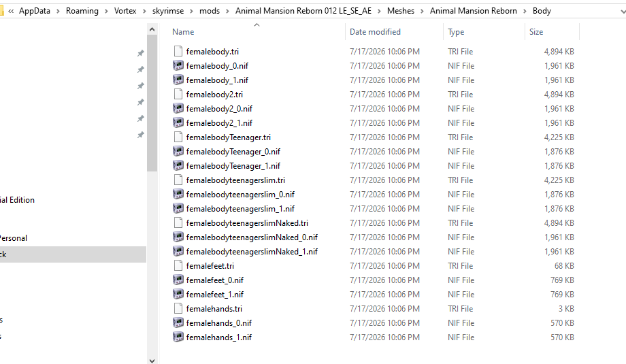This screenshot has width=626, height=364.
Task: Select the femalebody2.tri file icon
Action: pos(178,94)
